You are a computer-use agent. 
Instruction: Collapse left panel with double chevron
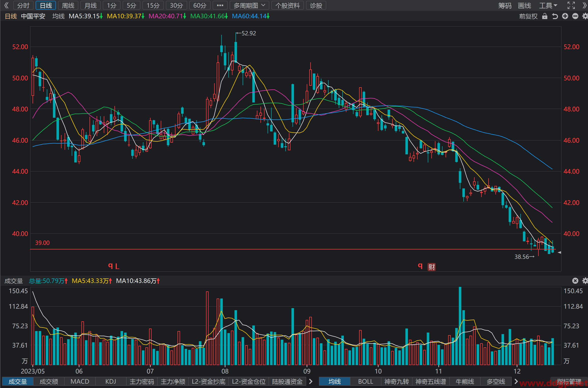(x=6, y=5)
